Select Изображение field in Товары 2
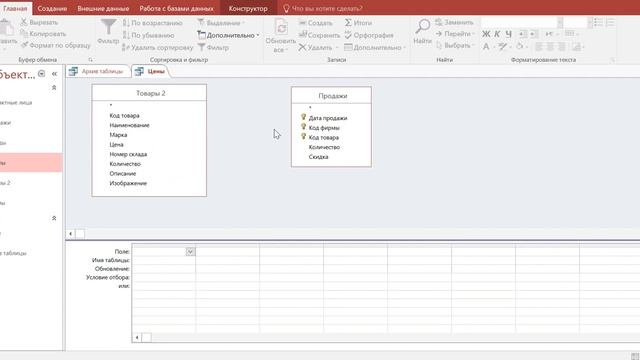The image size is (640, 360). point(128,183)
